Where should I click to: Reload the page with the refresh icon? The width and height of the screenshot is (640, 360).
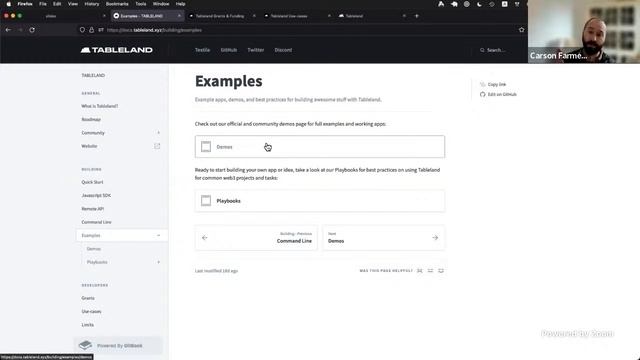(32, 30)
